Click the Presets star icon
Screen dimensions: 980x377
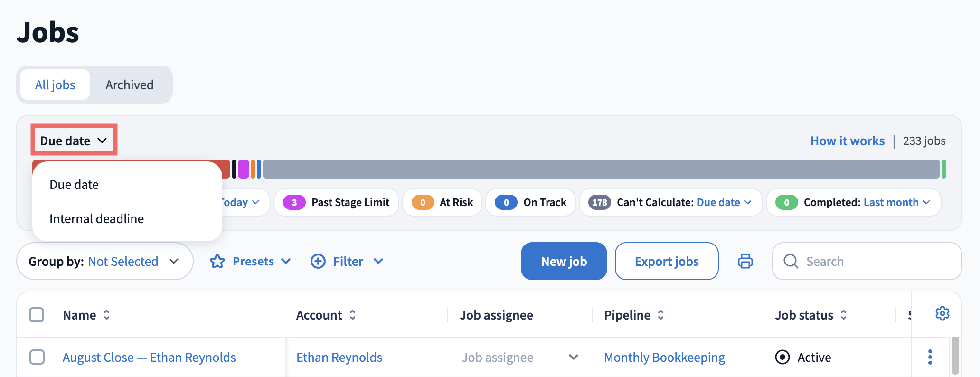tap(217, 261)
